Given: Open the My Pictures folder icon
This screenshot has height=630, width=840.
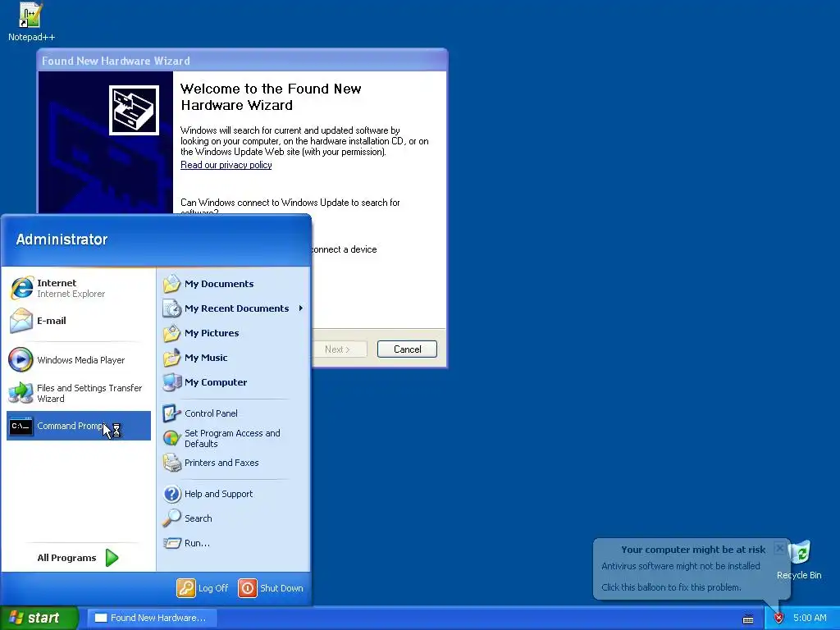Looking at the screenshot, I should point(172,333).
